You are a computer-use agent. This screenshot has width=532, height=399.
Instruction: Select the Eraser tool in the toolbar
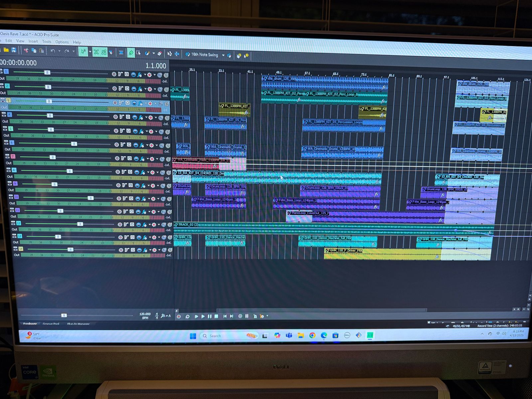click(x=160, y=53)
